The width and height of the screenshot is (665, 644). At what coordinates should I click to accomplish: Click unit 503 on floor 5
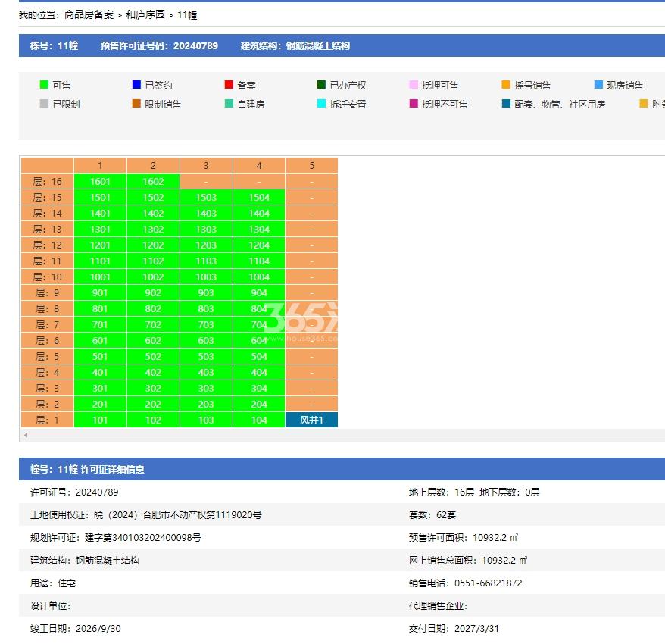point(206,356)
